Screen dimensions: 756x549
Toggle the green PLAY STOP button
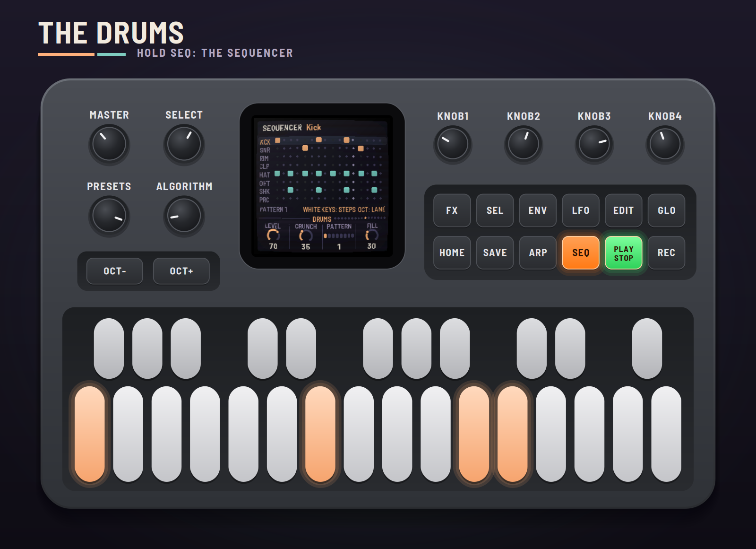coord(624,253)
